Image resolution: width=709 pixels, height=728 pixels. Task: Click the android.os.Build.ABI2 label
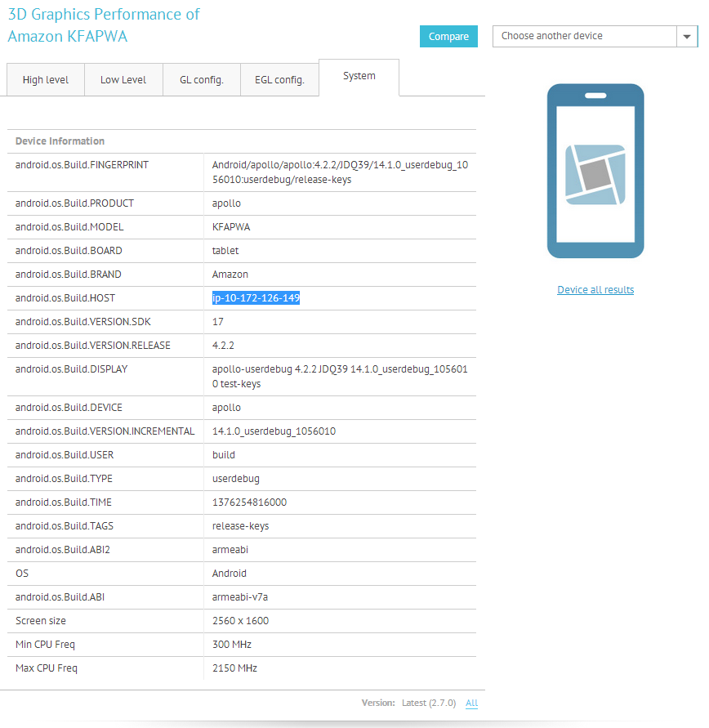click(x=63, y=550)
